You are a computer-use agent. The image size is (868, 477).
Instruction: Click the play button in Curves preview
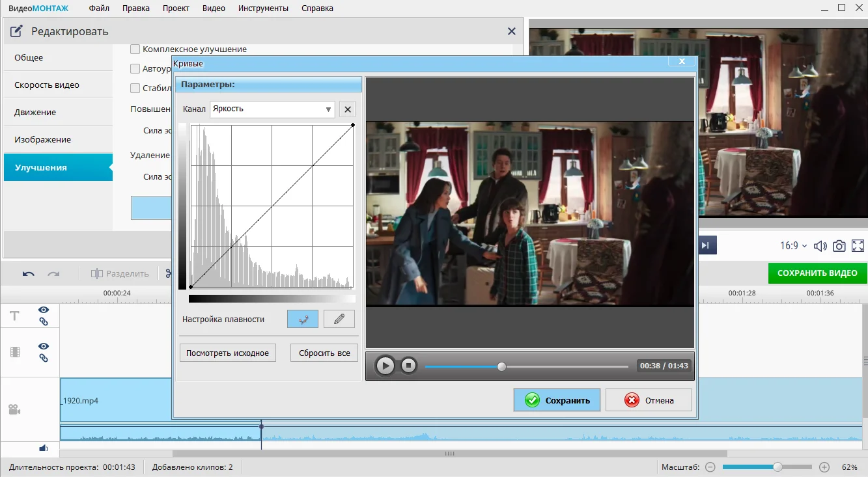(x=385, y=366)
